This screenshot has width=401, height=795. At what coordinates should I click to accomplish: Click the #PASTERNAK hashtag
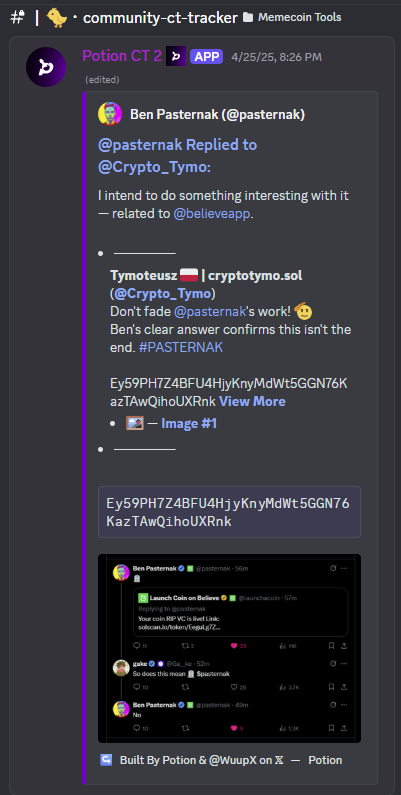(180, 347)
